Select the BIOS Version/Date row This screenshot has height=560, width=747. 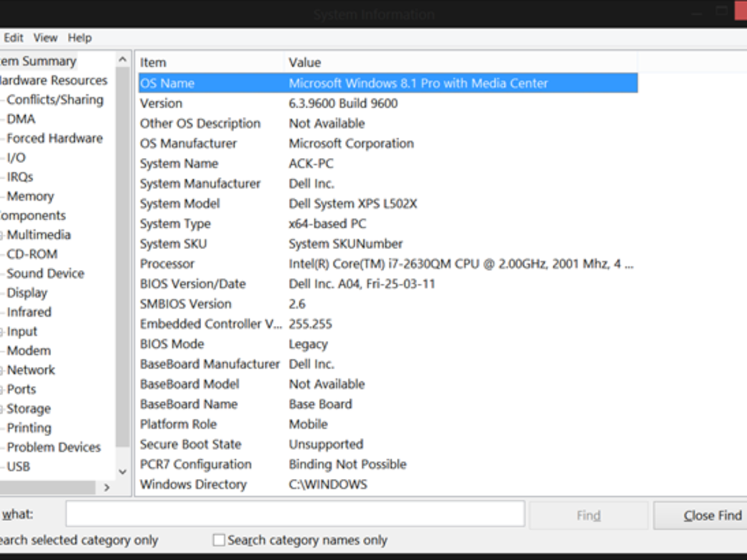click(388, 284)
